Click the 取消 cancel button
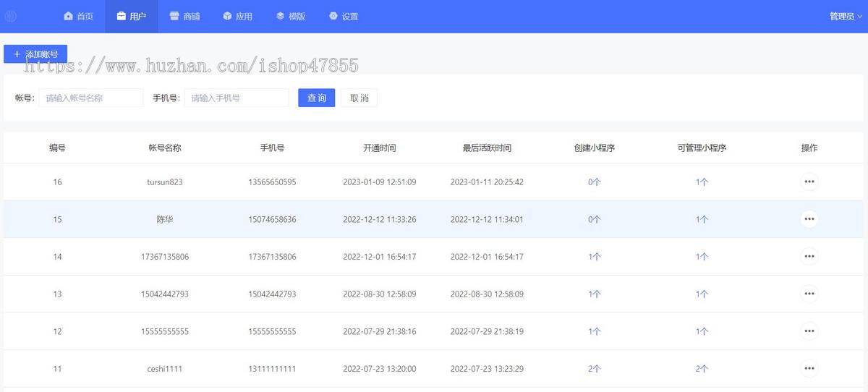 [359, 98]
